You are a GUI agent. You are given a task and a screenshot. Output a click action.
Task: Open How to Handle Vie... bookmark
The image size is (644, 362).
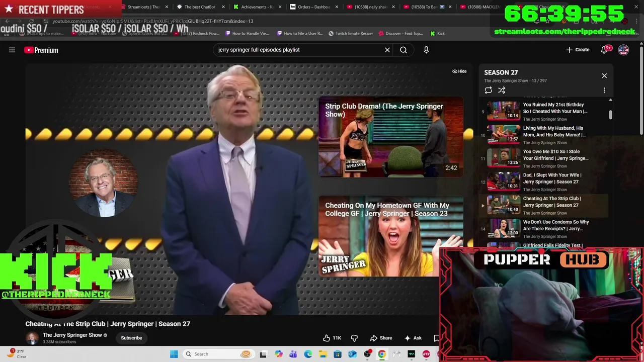[247, 33]
